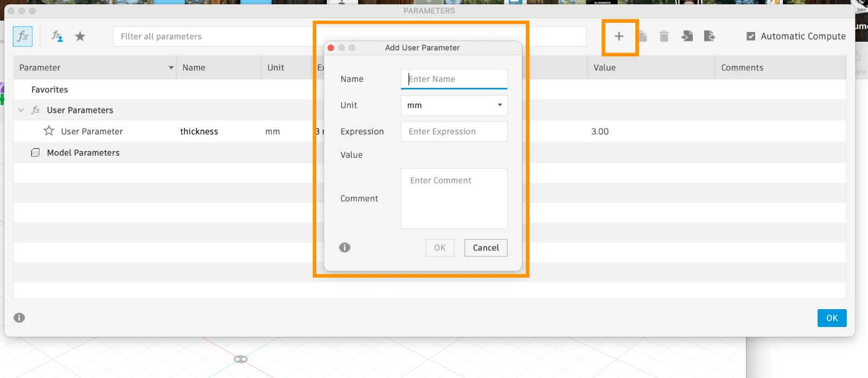Click the export parameters icon
The width and height of the screenshot is (868, 378).
point(710,36)
